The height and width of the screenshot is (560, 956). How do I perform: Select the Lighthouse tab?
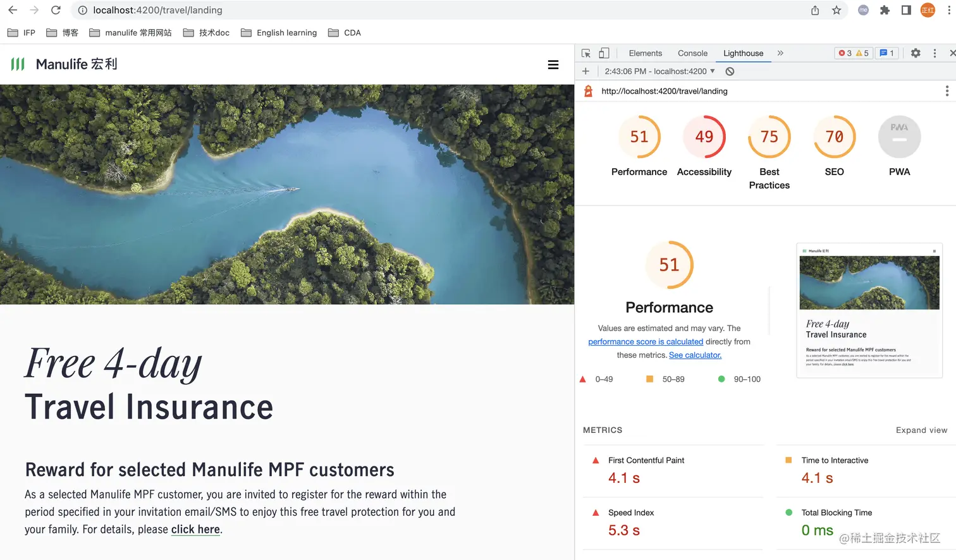tap(744, 53)
